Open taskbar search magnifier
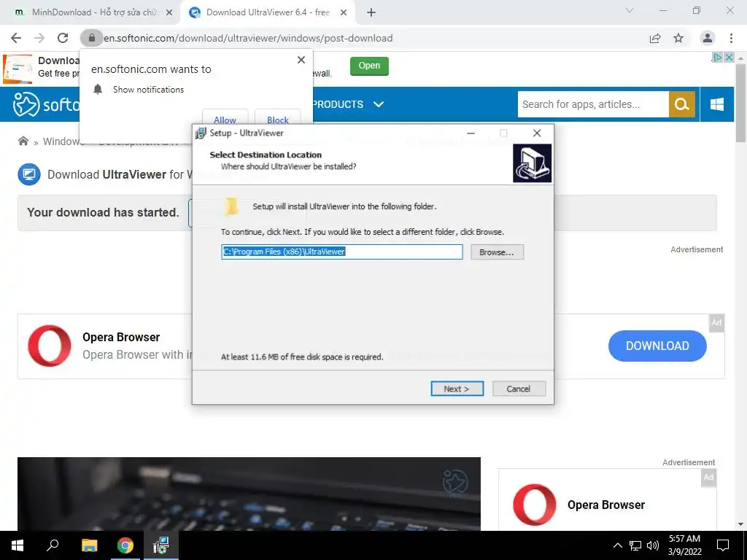747x560 pixels. [53, 545]
